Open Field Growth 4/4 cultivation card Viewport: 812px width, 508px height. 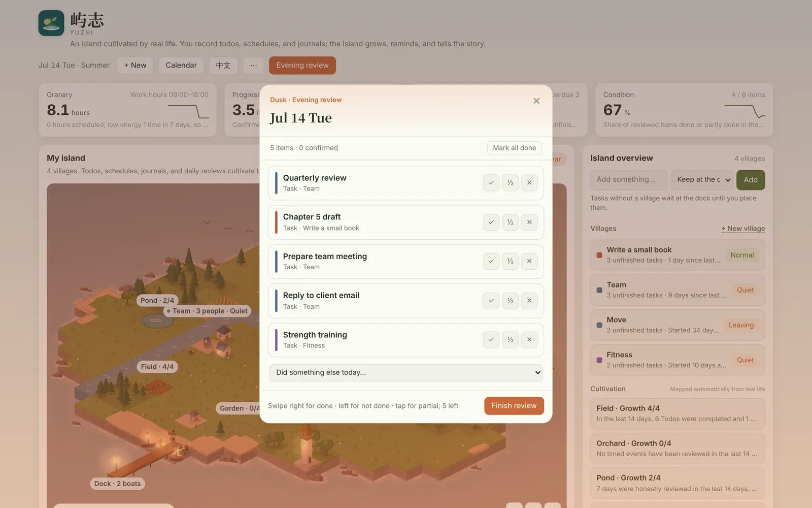click(x=678, y=414)
